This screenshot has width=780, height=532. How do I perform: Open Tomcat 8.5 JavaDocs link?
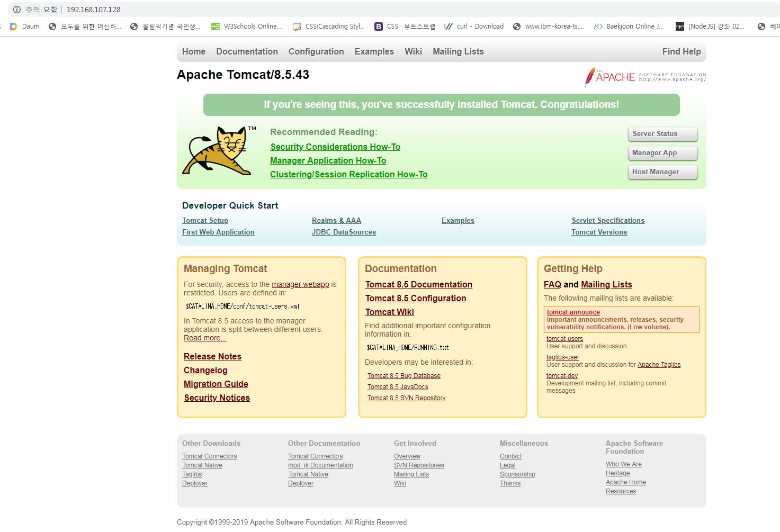pos(398,387)
